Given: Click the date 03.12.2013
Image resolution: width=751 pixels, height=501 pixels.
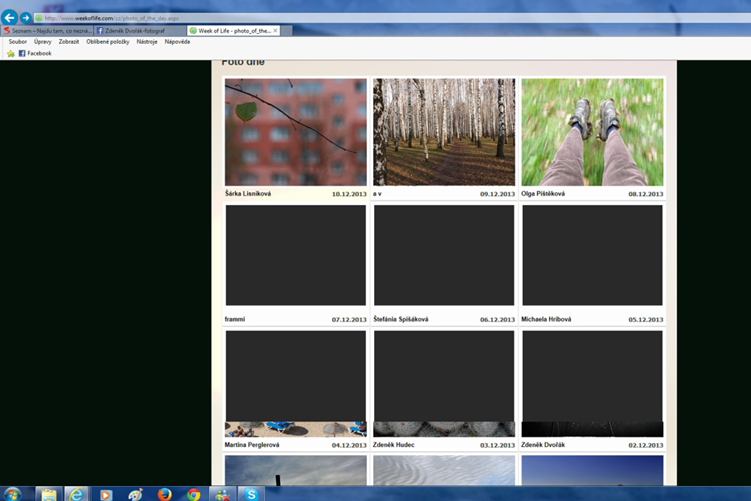Looking at the screenshot, I should (498, 445).
